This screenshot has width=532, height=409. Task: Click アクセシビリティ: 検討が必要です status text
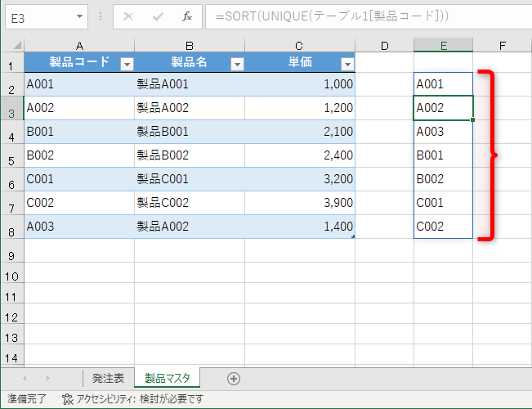(x=140, y=398)
